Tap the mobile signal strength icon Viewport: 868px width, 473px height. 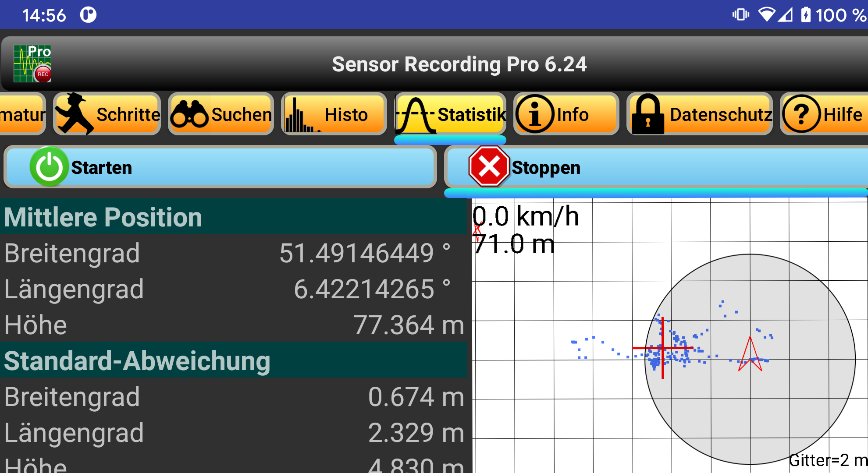[786, 15]
